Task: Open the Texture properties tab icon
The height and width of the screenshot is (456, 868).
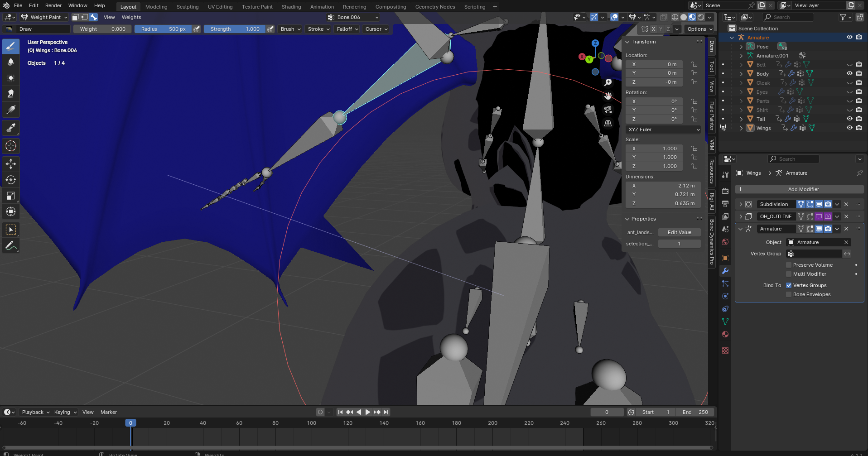Action: pos(725,350)
